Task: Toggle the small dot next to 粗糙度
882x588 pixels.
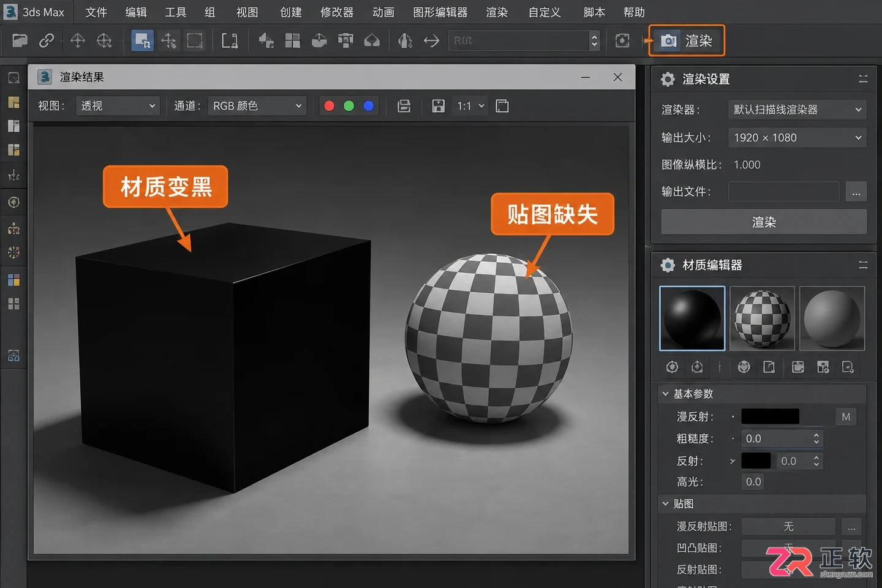Action: (x=733, y=439)
